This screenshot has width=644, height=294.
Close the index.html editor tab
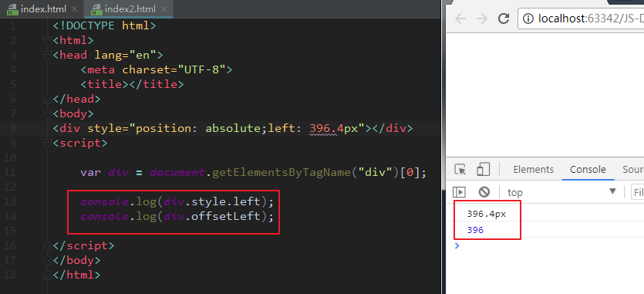[x=74, y=8]
